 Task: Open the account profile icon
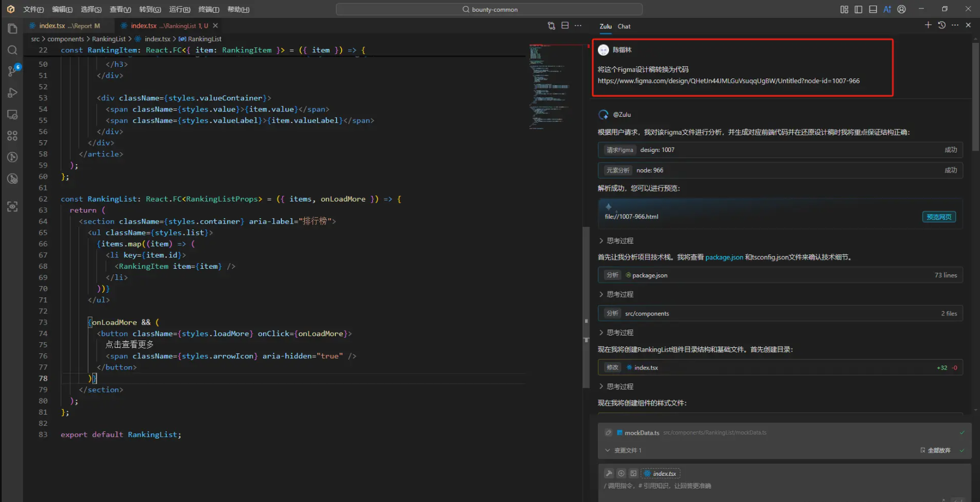(x=902, y=9)
